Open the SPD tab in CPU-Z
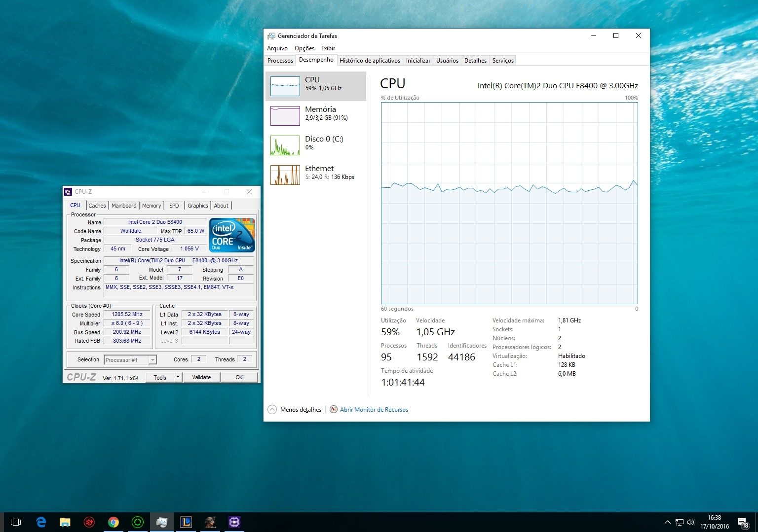 [174, 206]
